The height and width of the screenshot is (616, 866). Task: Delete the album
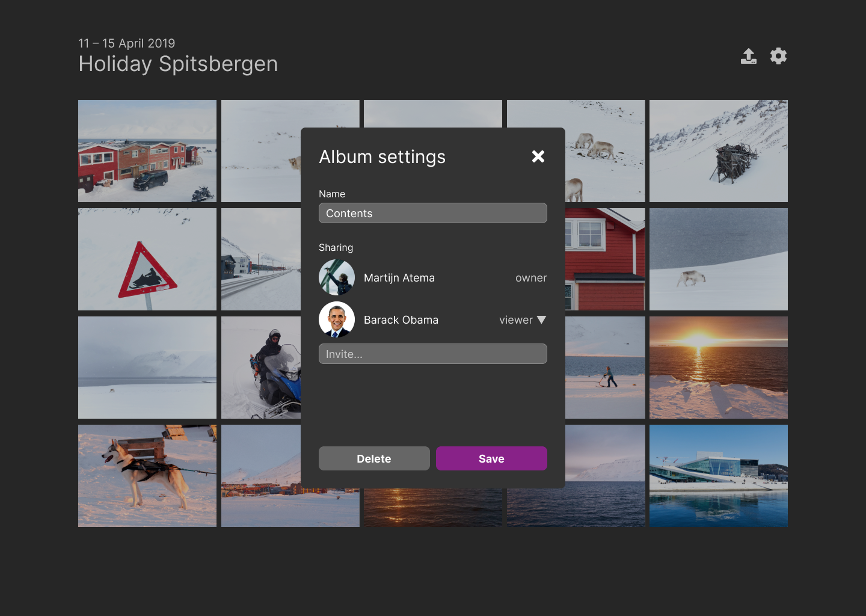[374, 458]
